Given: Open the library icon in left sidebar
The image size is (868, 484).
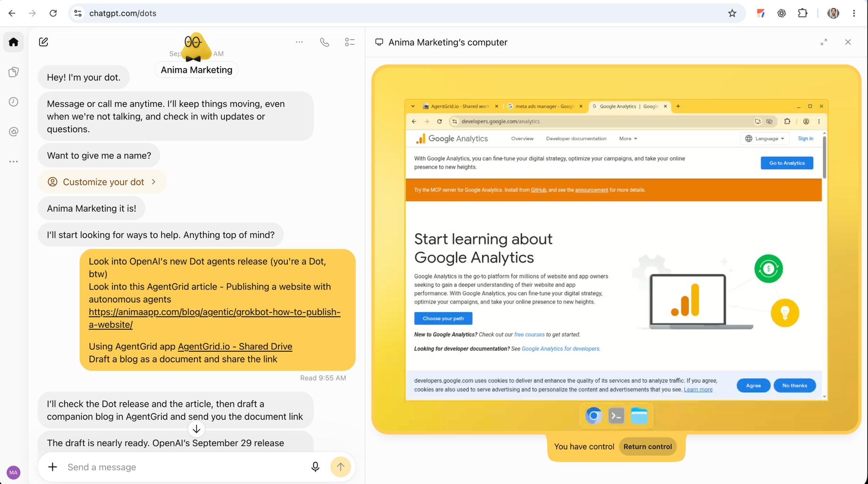Looking at the screenshot, I should click(x=13, y=72).
